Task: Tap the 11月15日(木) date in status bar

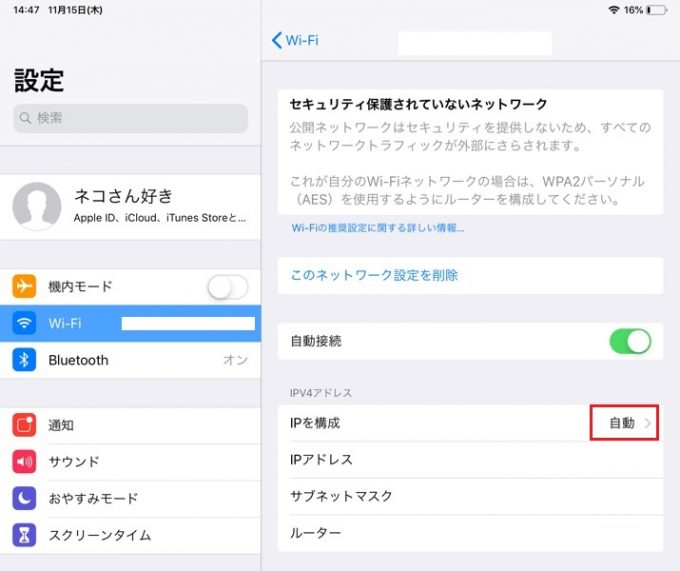Action: coord(75,10)
